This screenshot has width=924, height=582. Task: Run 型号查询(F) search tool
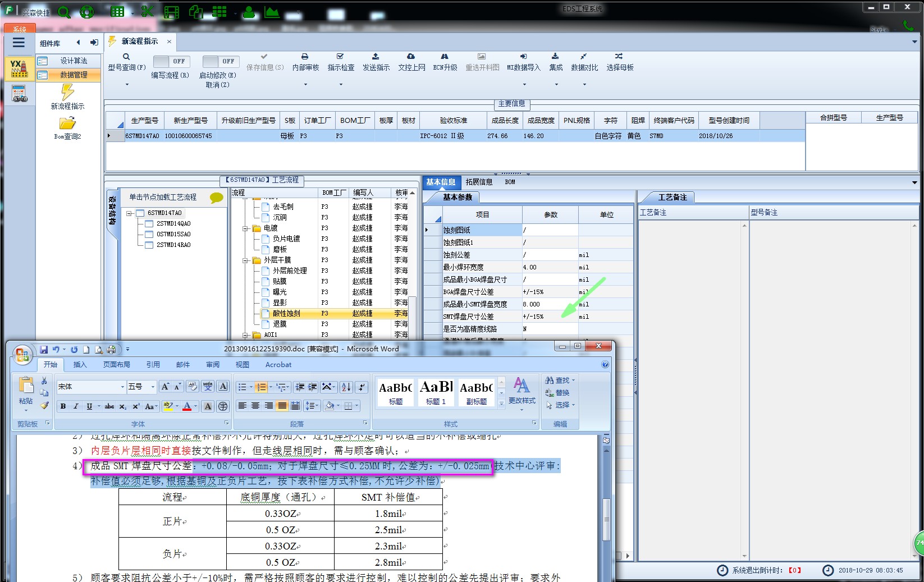click(126, 62)
